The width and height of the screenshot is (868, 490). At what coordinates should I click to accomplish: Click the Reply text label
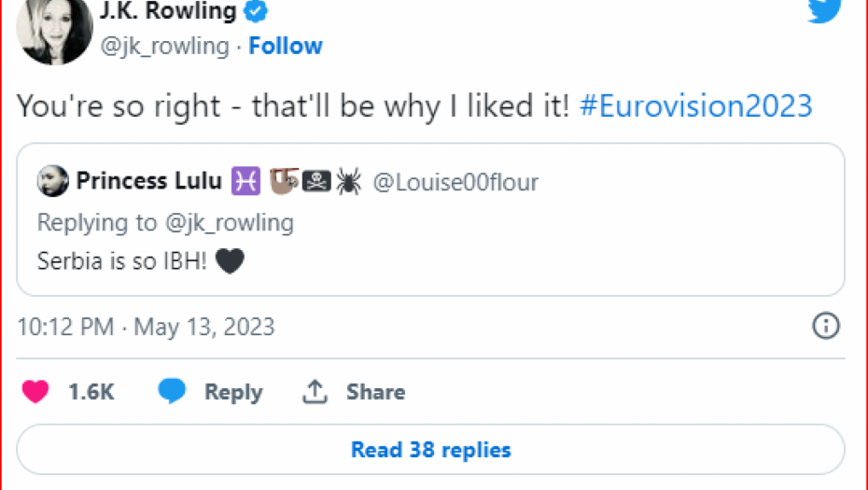pyautogui.click(x=233, y=392)
